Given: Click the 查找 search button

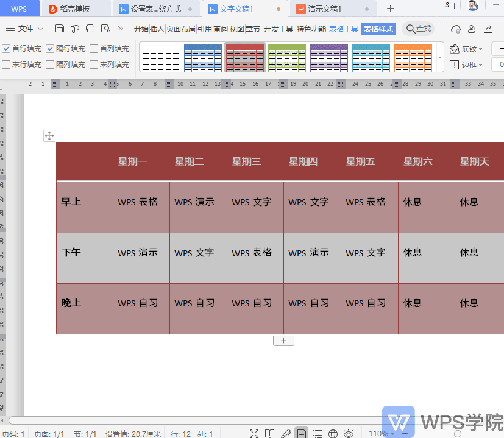Looking at the screenshot, I should point(419,29).
